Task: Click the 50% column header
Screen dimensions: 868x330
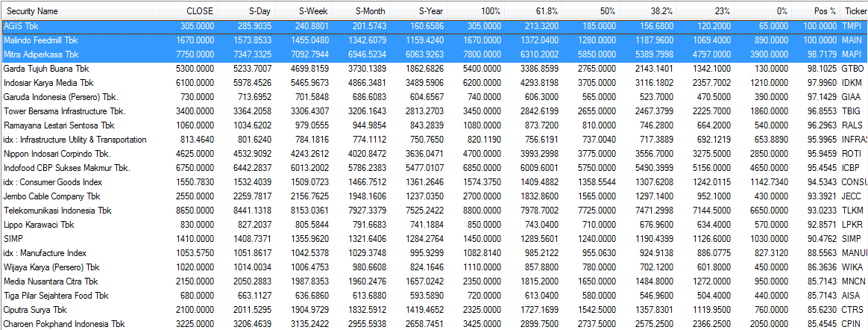Action: click(591, 11)
